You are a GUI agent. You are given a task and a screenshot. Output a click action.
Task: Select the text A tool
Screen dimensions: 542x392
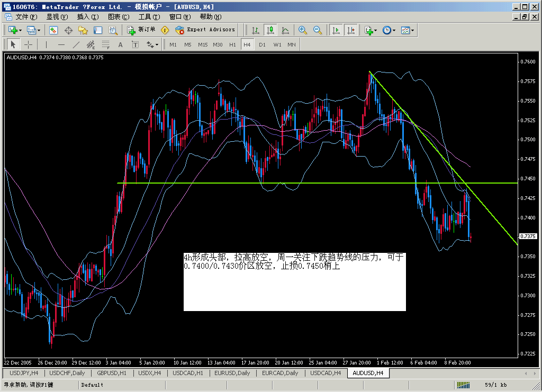tap(120, 44)
